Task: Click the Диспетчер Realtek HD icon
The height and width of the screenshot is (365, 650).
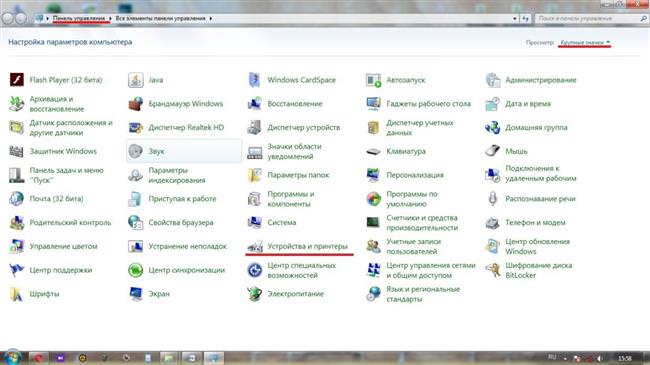Action: click(x=136, y=127)
